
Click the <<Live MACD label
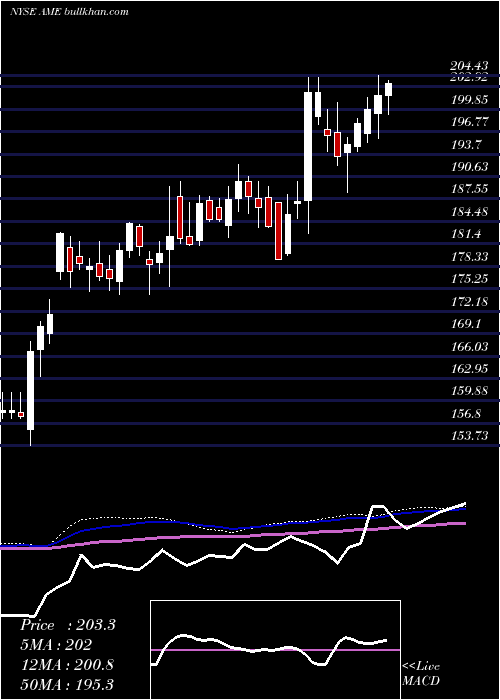[421, 674]
